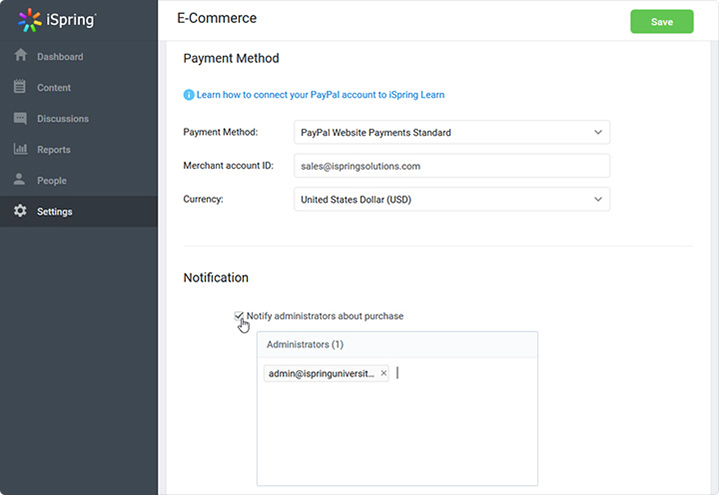This screenshot has height=495, width=719.
Task: Click the Currency label
Action: coord(203,199)
